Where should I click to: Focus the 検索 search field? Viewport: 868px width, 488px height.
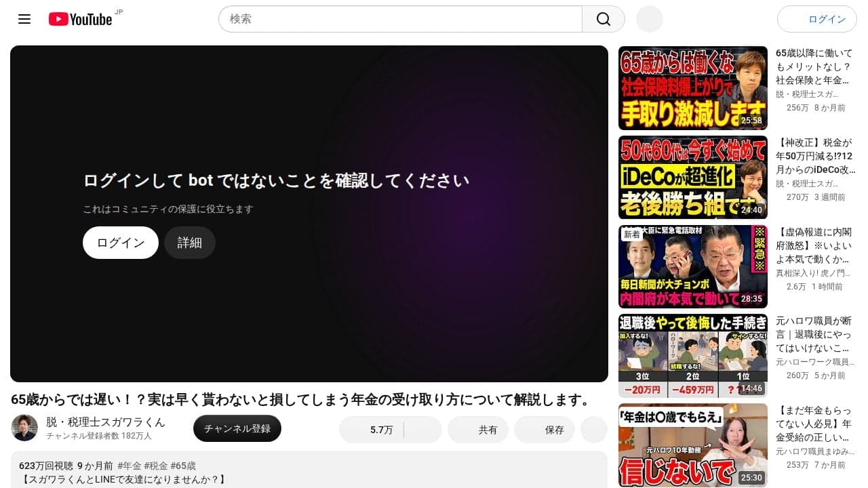click(x=400, y=19)
